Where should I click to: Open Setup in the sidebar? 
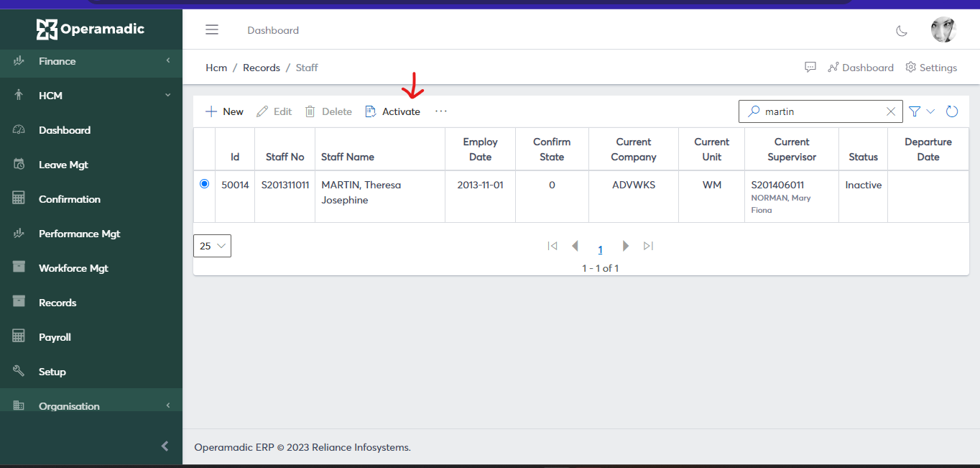(91, 372)
